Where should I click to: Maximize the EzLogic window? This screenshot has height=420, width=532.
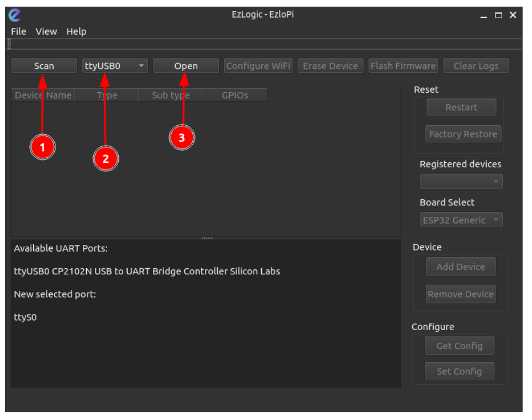tap(498, 15)
